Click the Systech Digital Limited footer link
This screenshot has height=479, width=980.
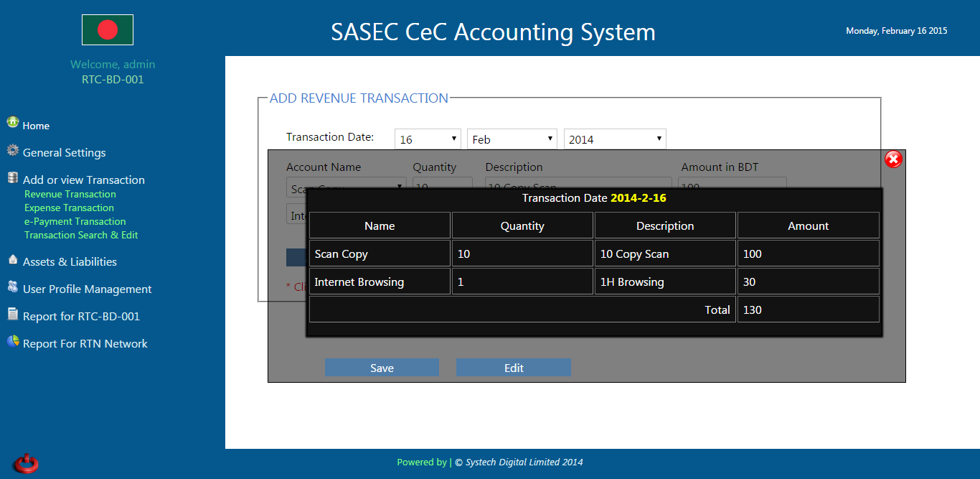(524, 462)
